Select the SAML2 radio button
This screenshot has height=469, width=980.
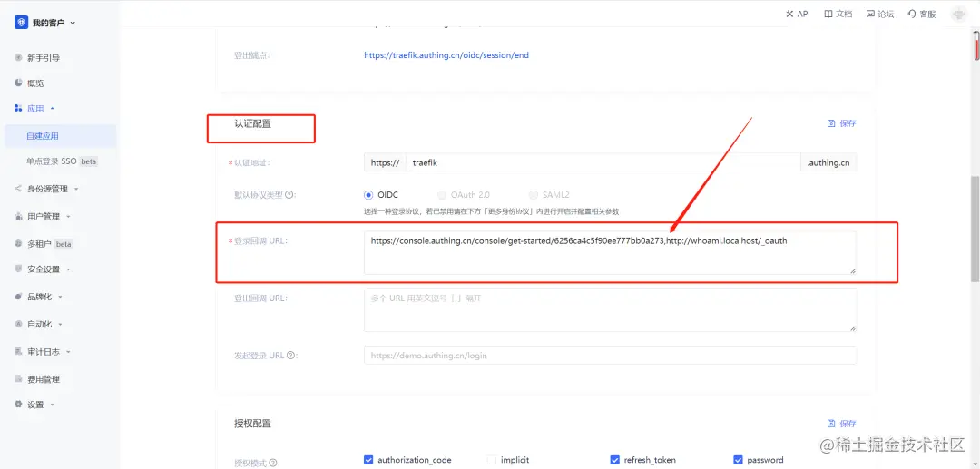tap(534, 195)
